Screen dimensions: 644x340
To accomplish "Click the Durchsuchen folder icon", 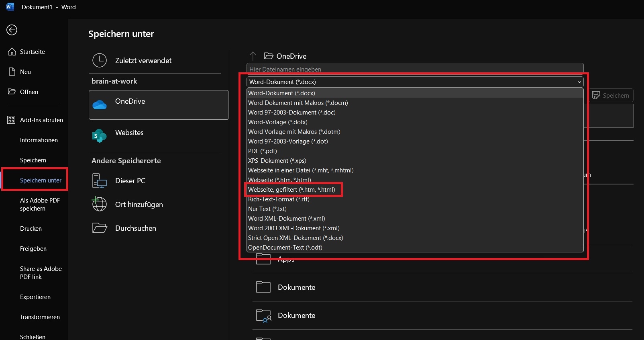I will click(x=100, y=228).
